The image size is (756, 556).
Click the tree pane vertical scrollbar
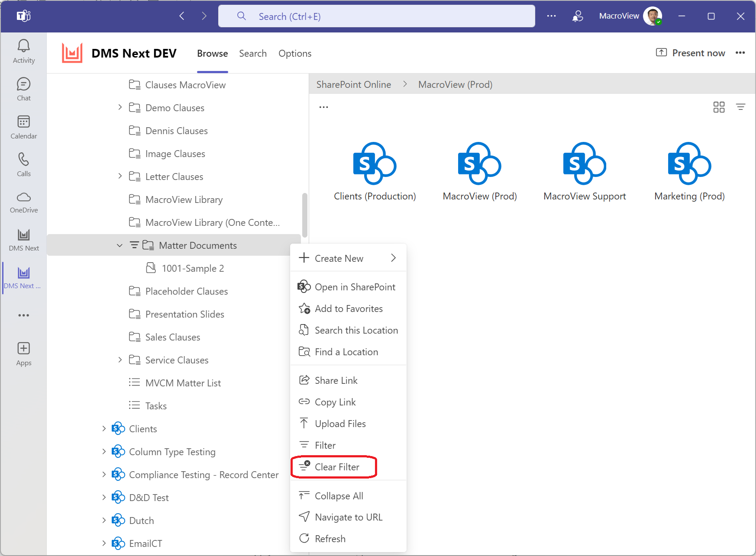(305, 215)
